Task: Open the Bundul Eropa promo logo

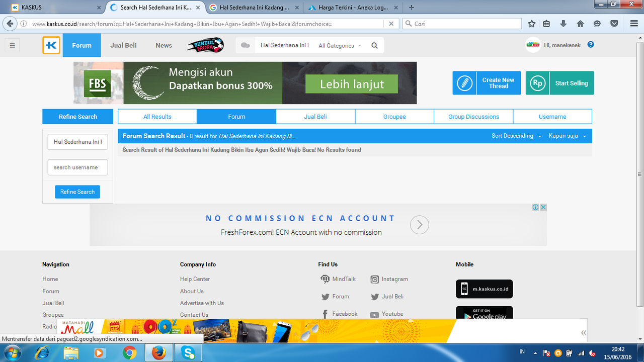Action: (205, 45)
